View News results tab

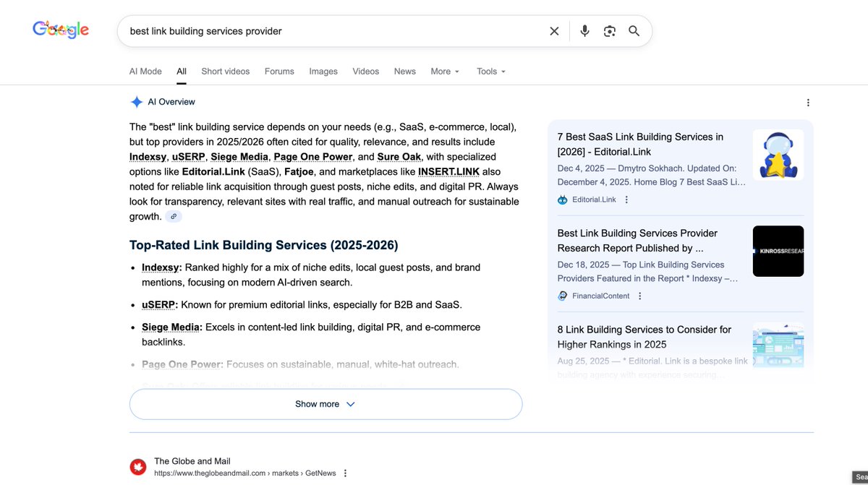405,72
